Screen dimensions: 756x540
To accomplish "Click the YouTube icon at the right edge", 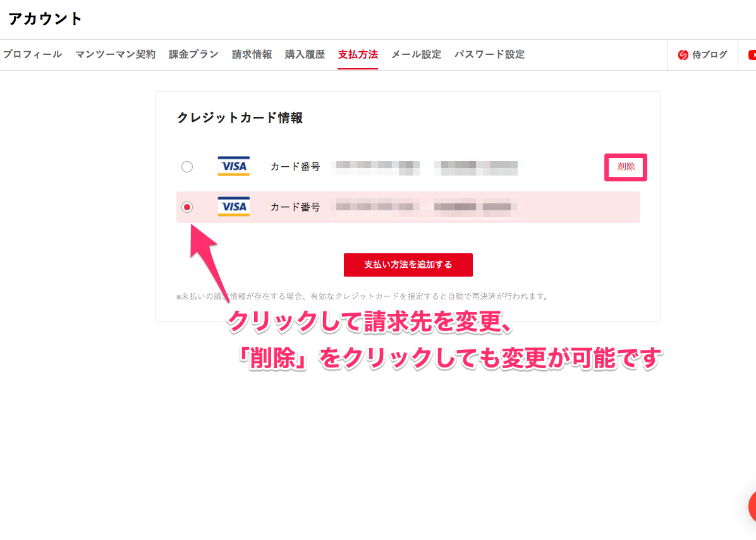I will coord(752,55).
